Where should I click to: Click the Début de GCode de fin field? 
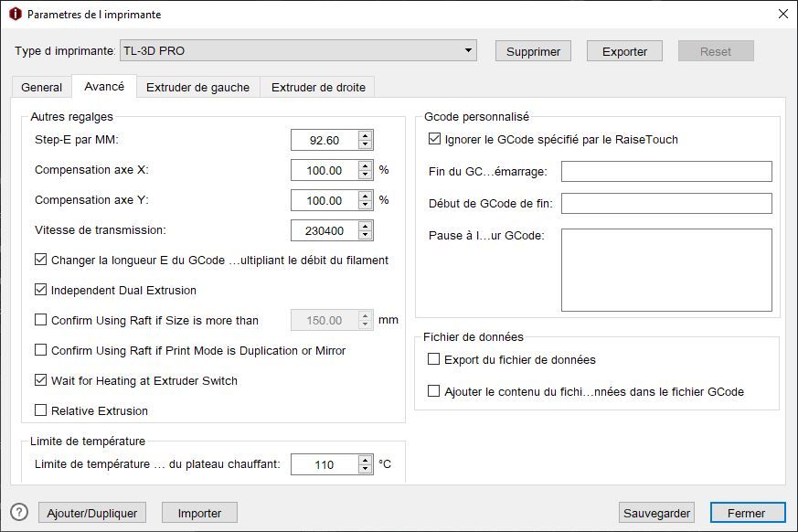(x=666, y=203)
